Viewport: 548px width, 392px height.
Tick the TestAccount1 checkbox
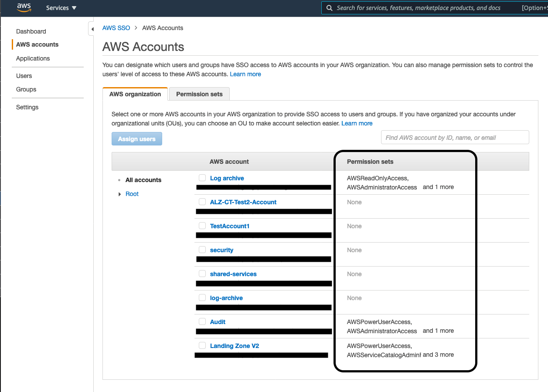pos(202,226)
